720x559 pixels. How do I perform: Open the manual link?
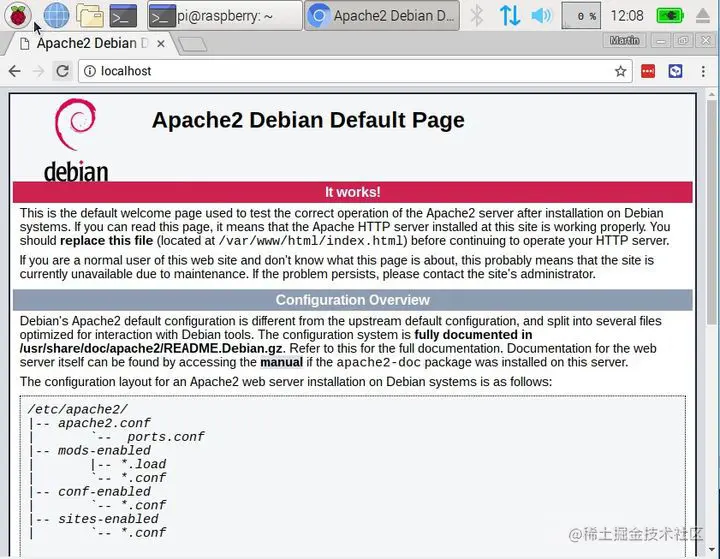click(281, 362)
